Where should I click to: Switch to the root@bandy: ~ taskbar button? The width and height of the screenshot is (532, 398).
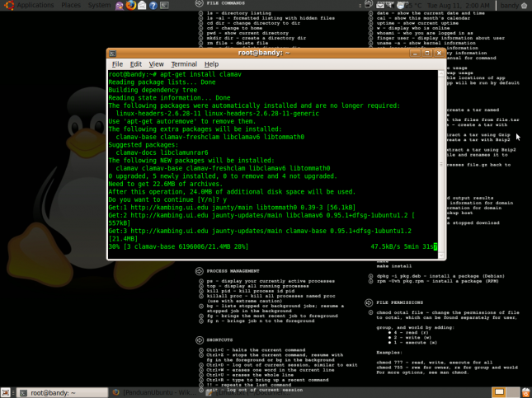(x=63, y=392)
